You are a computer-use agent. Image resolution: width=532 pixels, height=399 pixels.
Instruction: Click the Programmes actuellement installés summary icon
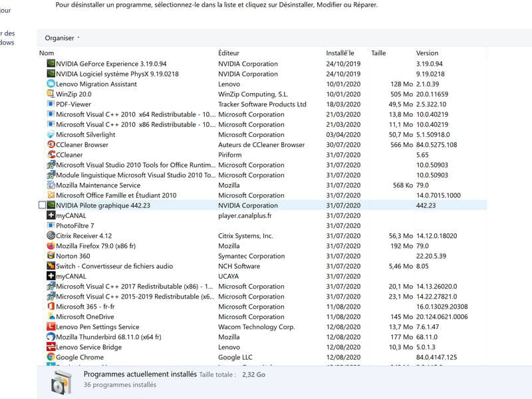coord(61,382)
